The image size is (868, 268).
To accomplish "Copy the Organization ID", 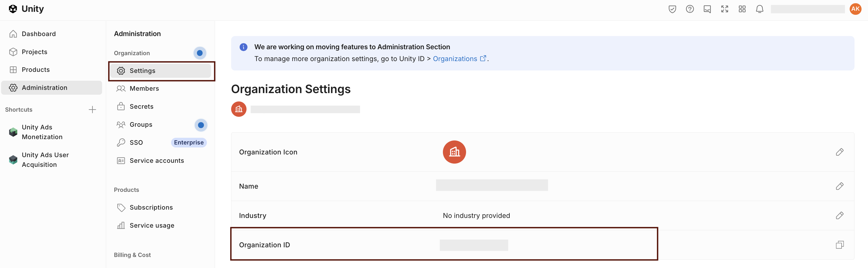I will tap(839, 245).
